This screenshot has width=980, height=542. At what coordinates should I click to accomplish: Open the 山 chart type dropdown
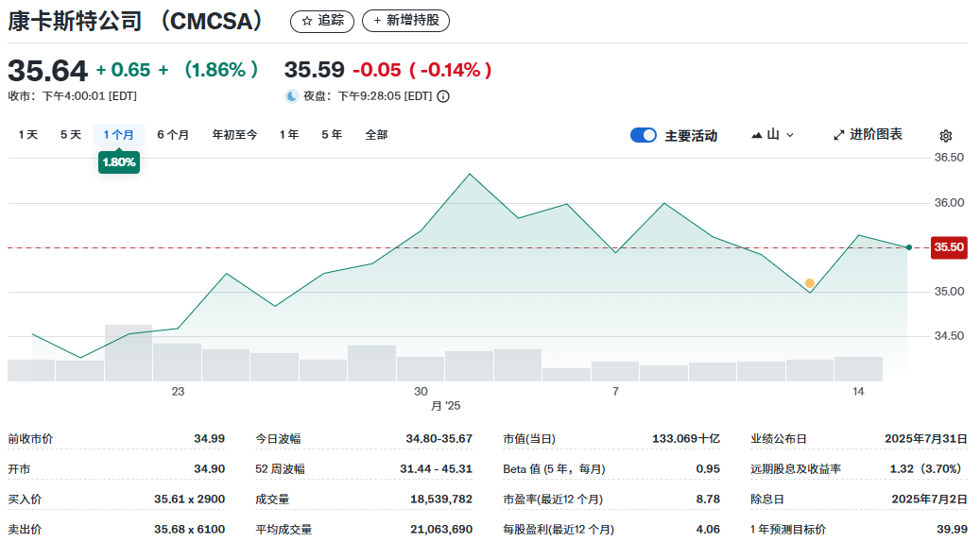coord(772,135)
